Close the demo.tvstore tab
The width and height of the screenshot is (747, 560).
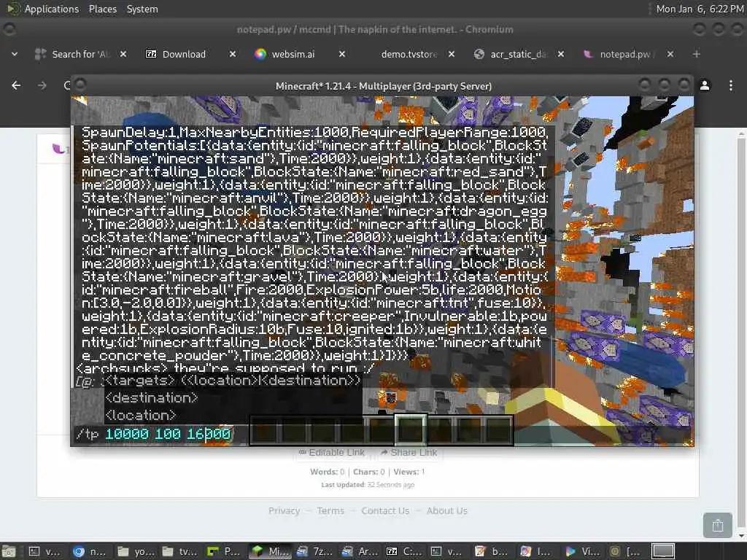(x=452, y=54)
